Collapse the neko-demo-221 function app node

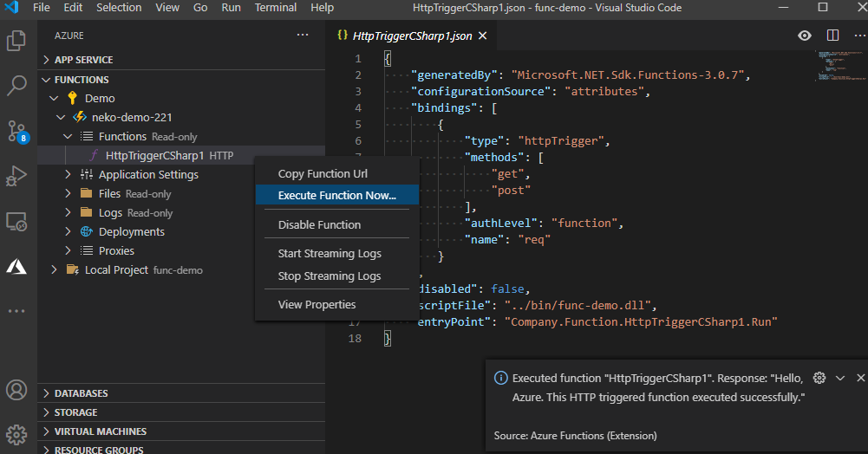pos(60,117)
